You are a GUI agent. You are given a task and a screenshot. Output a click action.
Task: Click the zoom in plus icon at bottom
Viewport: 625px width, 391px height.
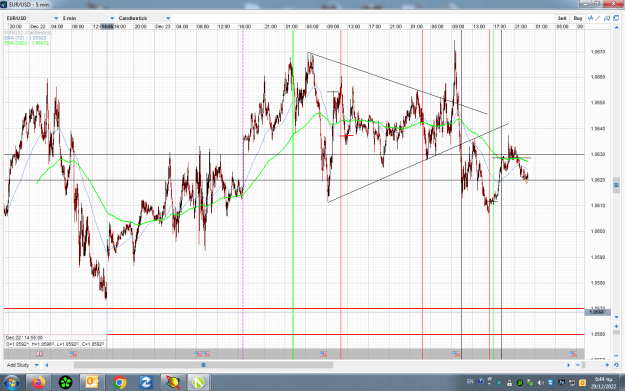coord(607,365)
